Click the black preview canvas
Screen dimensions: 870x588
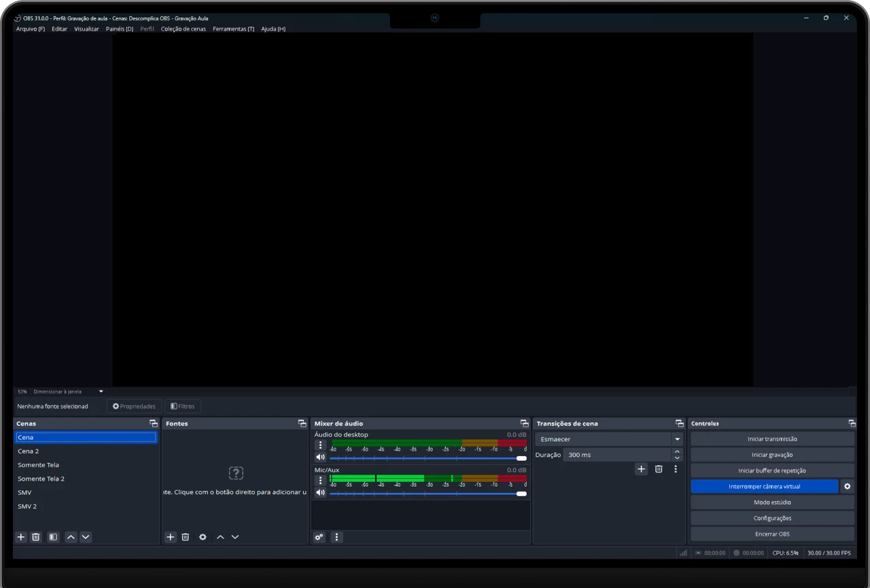tap(432, 210)
